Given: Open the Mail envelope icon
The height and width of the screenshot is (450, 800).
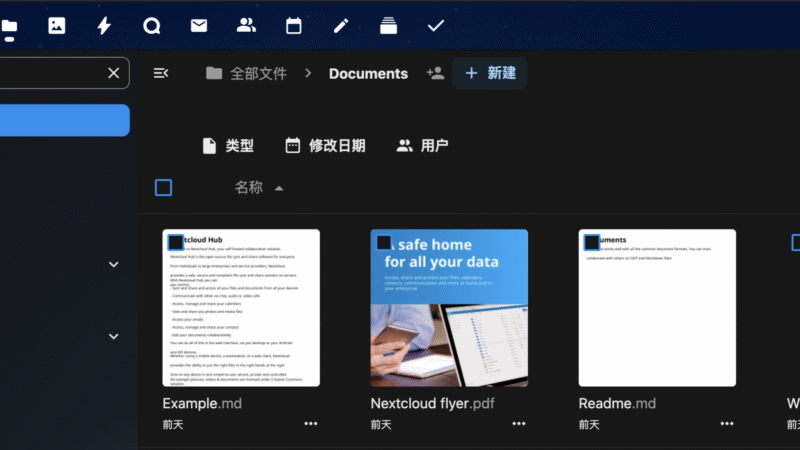Looking at the screenshot, I should 199,26.
